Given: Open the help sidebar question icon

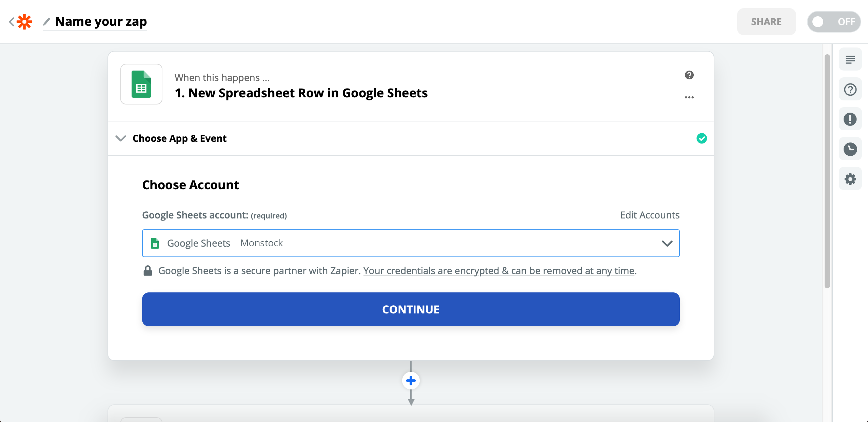Looking at the screenshot, I should pyautogui.click(x=850, y=90).
